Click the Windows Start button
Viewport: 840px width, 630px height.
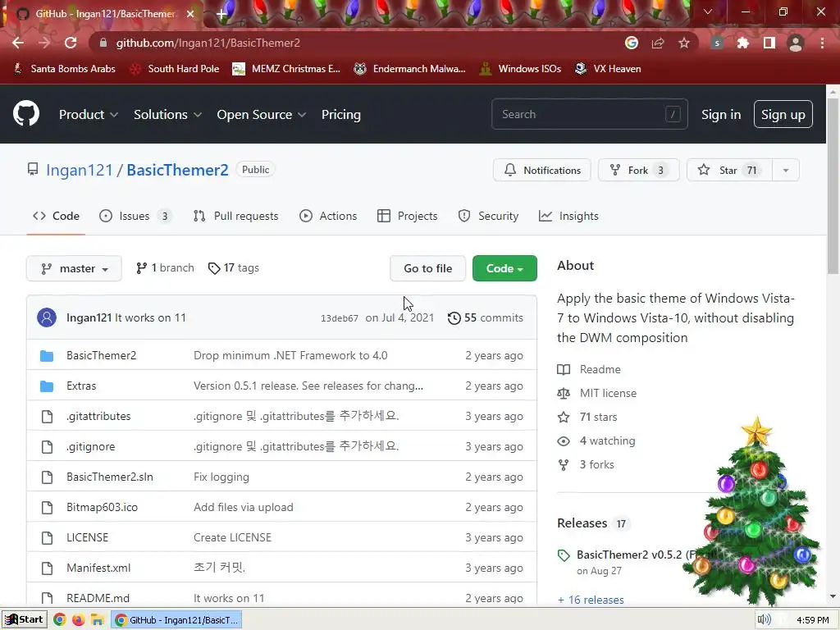25,620
